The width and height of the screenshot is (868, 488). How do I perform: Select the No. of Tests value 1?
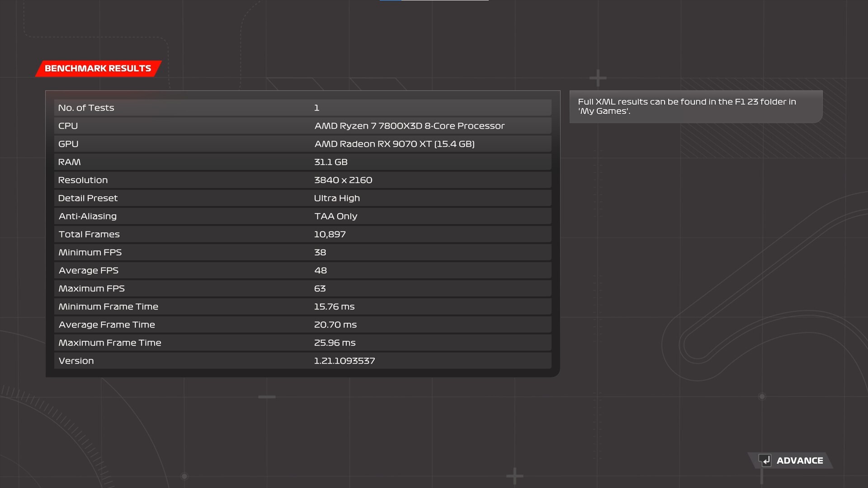pyautogui.click(x=317, y=108)
